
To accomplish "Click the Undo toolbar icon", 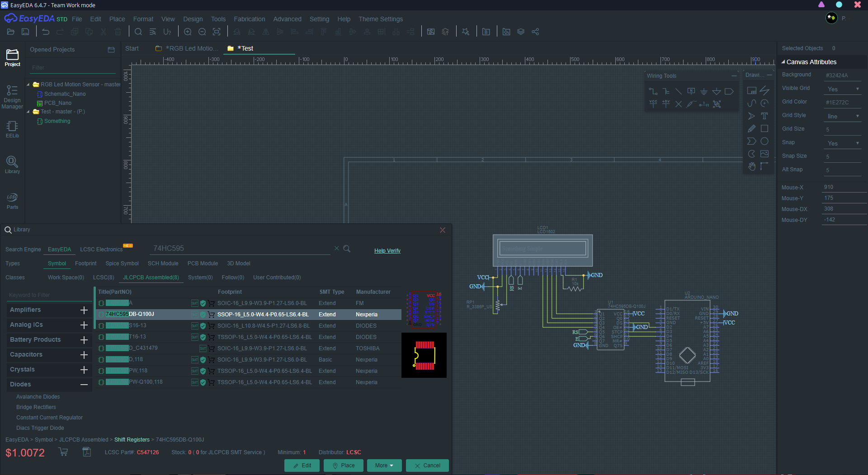I will click(46, 32).
